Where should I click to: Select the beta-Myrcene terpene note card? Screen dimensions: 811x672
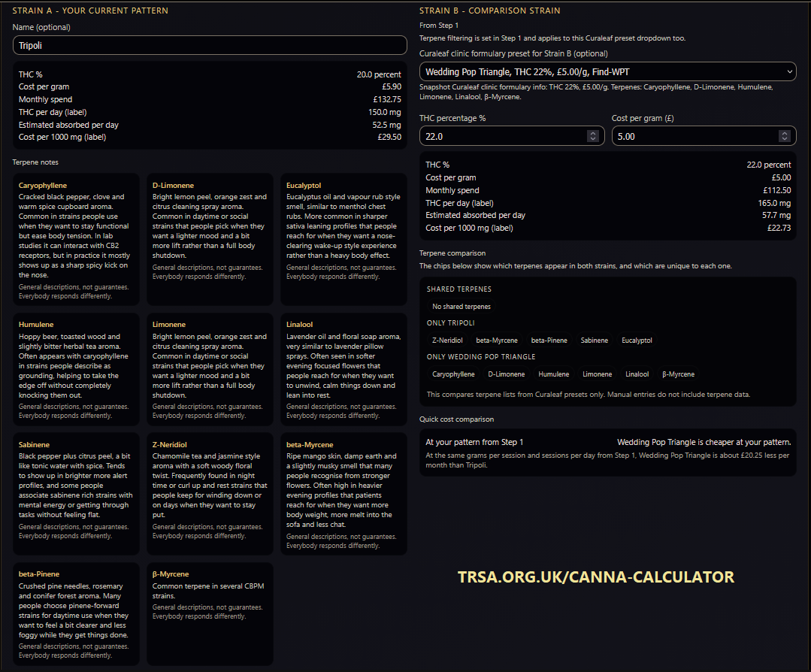343,494
